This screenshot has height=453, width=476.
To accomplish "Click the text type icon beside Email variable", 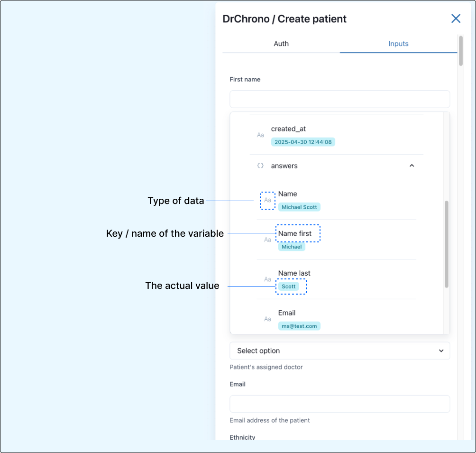I will [267, 319].
